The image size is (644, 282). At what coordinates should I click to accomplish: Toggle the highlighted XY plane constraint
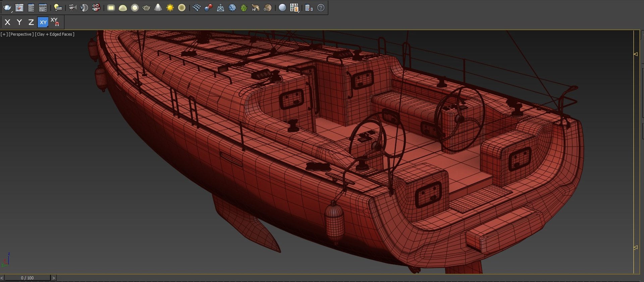click(x=43, y=22)
